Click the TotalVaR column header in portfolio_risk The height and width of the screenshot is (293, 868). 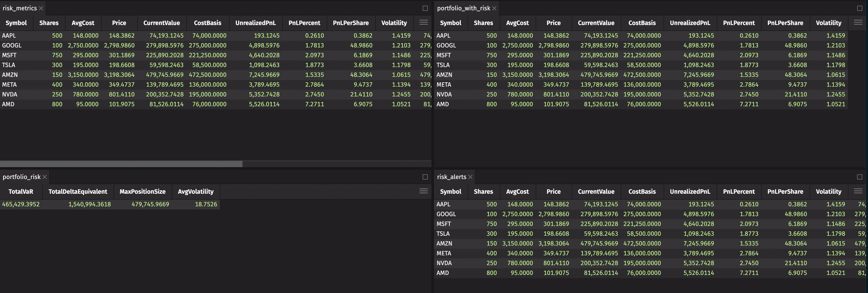coord(20,191)
